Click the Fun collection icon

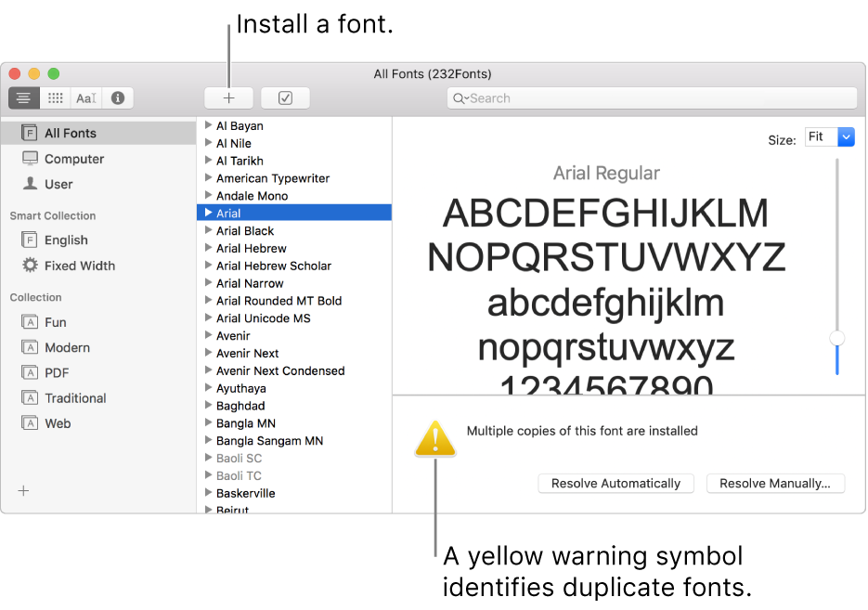pos(30,321)
